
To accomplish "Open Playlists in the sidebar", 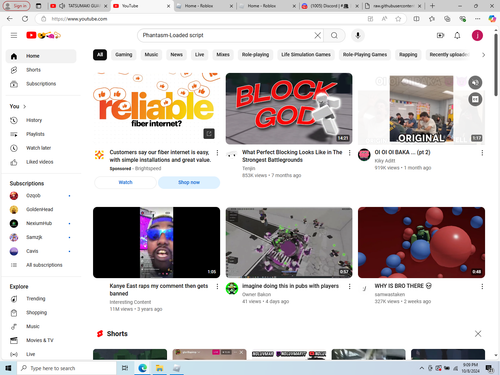I will coord(41,134).
